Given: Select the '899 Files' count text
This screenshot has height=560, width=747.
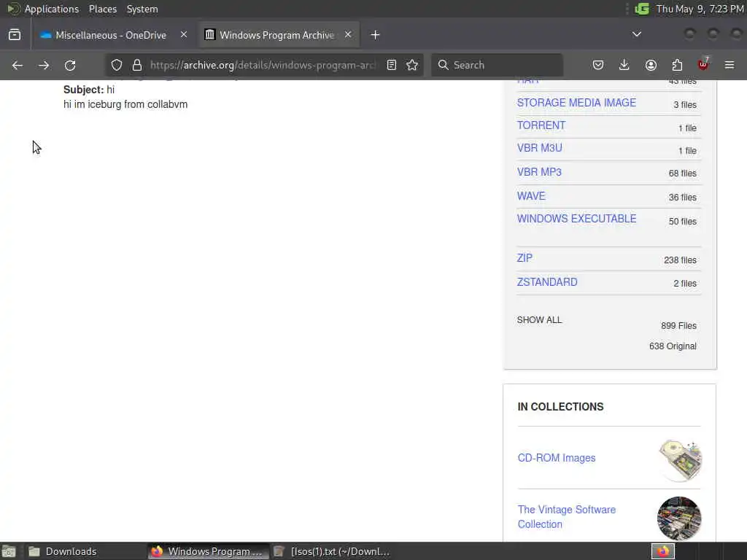Looking at the screenshot, I should click(678, 326).
